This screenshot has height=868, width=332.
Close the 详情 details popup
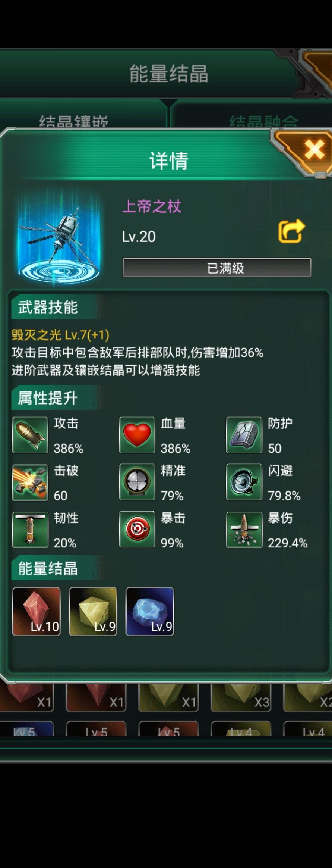[x=314, y=150]
